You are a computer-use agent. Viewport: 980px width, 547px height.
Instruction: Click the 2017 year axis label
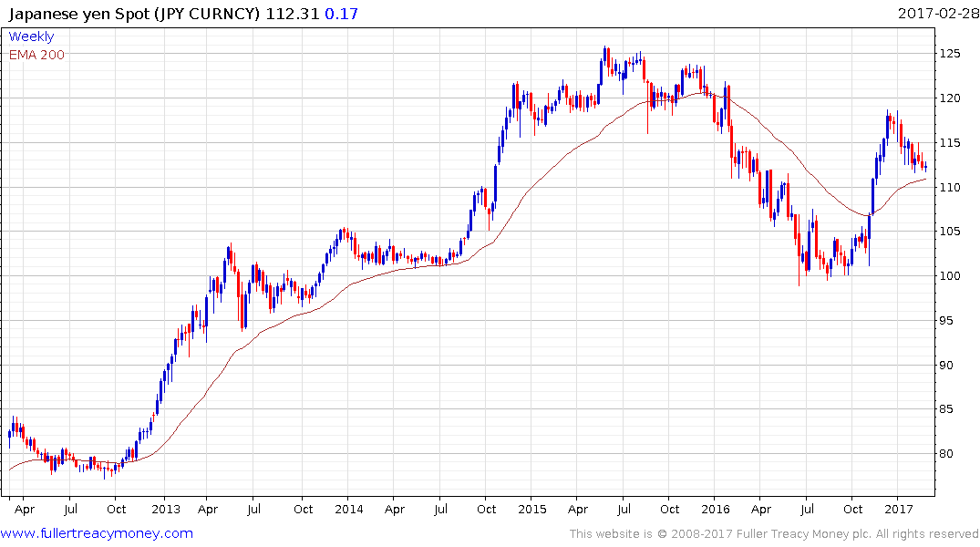pos(899,510)
